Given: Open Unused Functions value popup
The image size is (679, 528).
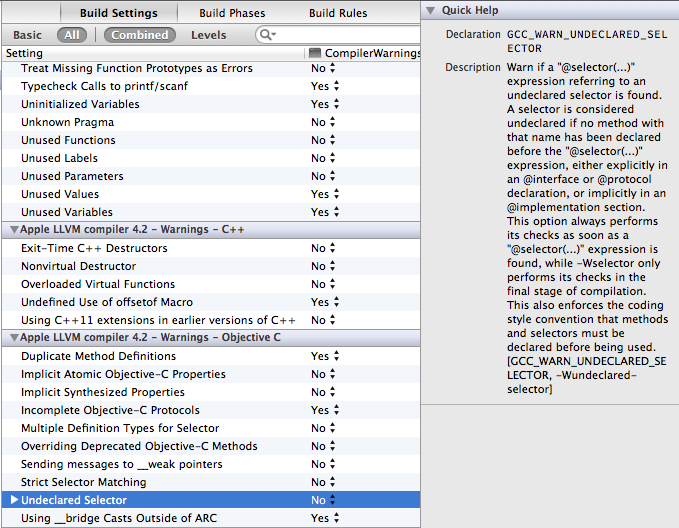Looking at the screenshot, I should click(325, 140).
